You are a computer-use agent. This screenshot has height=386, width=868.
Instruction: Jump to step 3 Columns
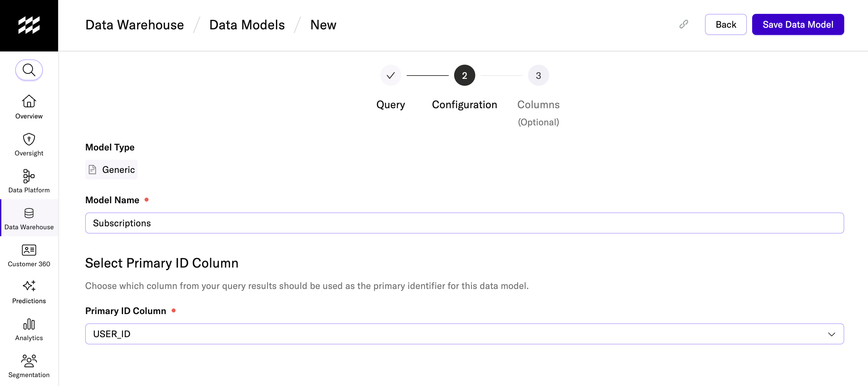pyautogui.click(x=538, y=76)
